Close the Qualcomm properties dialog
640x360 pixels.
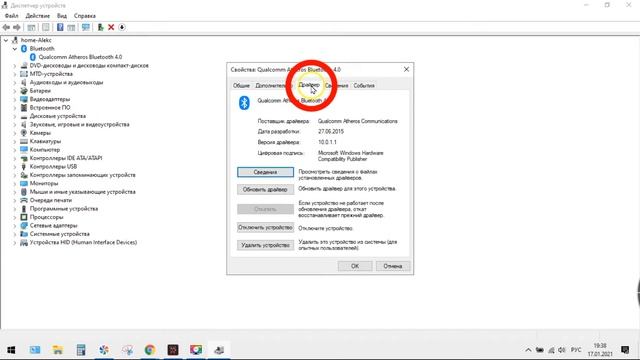point(406,69)
